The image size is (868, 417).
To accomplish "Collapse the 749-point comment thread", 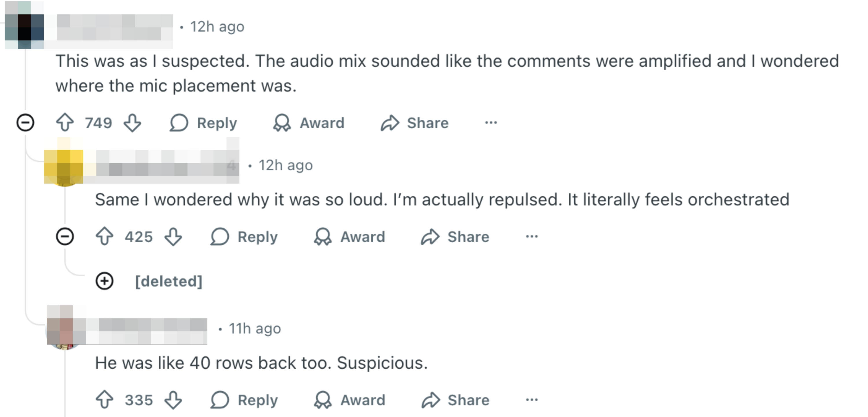I will coord(25,122).
